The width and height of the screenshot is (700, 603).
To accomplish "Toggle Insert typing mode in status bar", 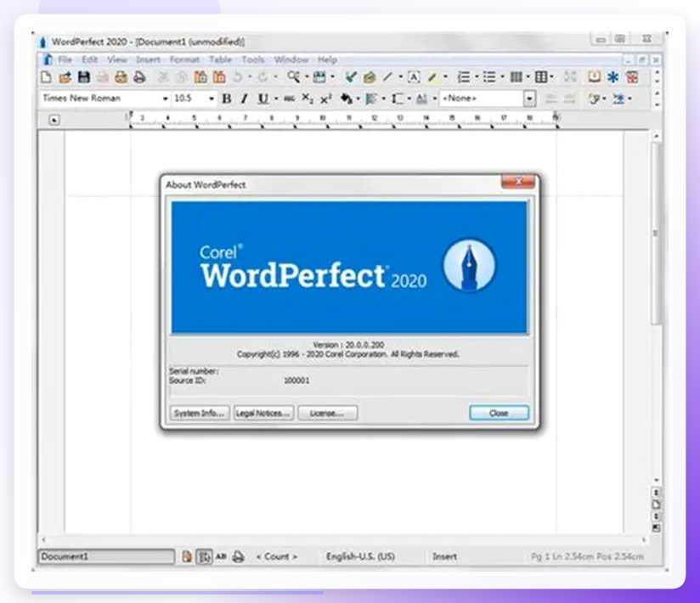I will pyautogui.click(x=444, y=556).
